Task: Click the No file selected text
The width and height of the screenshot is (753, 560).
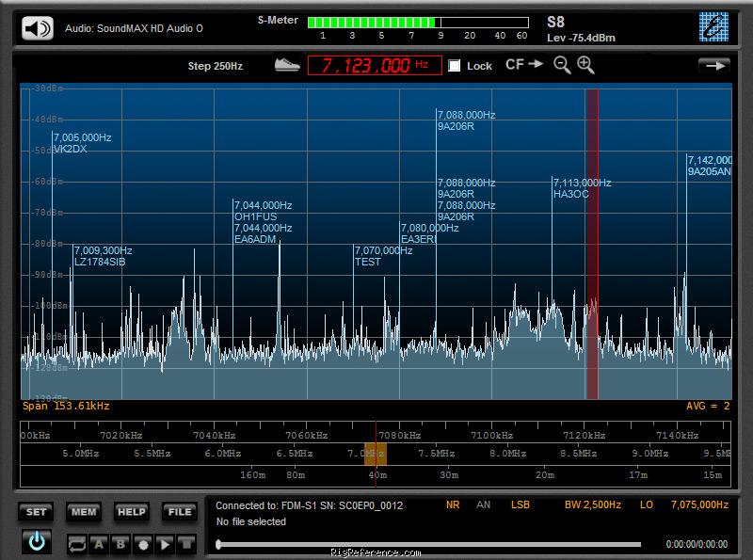Action: [x=250, y=521]
